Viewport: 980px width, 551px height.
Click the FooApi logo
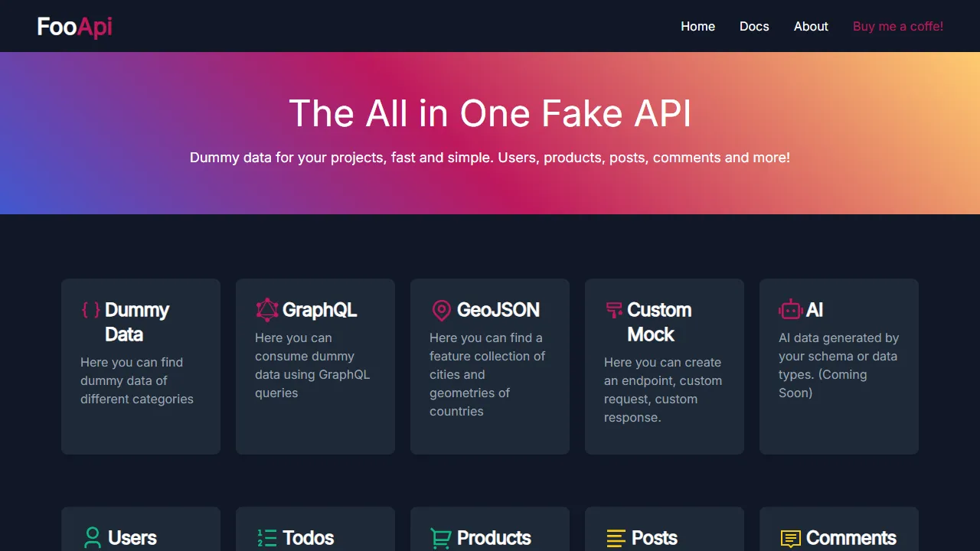click(74, 26)
